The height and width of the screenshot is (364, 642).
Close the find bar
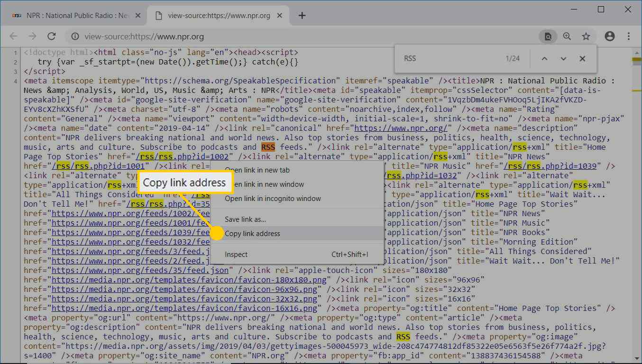(582, 59)
